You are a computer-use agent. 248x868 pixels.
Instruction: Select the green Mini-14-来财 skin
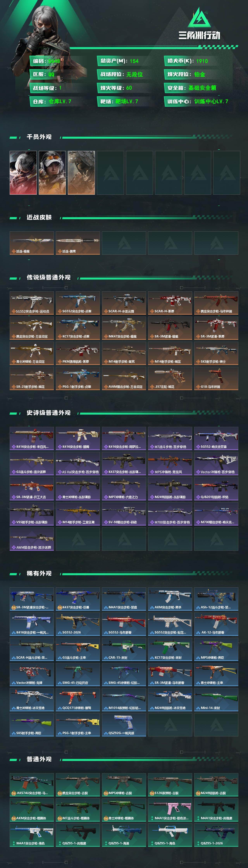pos(216,699)
